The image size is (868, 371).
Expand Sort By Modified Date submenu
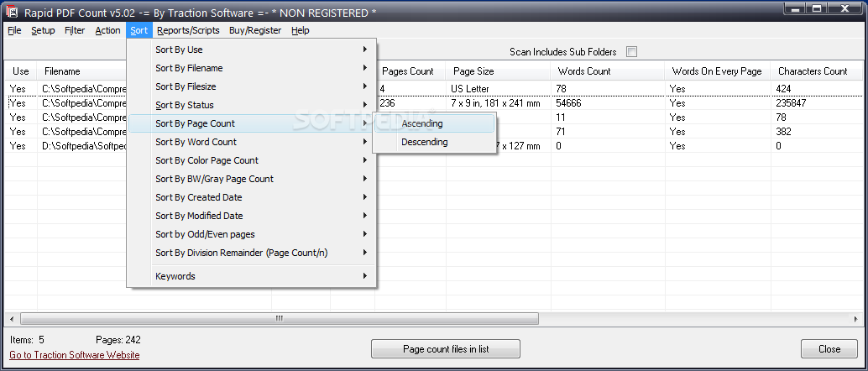click(252, 216)
